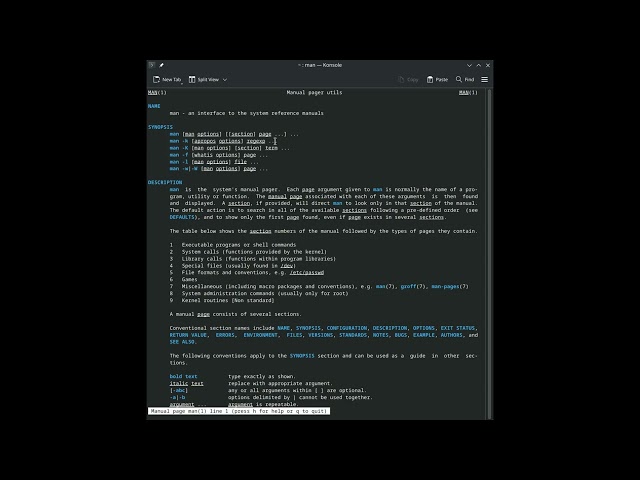This screenshot has width=640, height=480.
Task: Maximize the Konsole window
Action: 479,65
